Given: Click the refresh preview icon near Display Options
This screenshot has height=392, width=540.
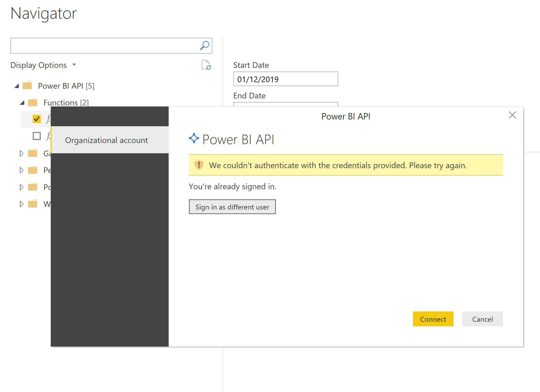Looking at the screenshot, I should (206, 65).
